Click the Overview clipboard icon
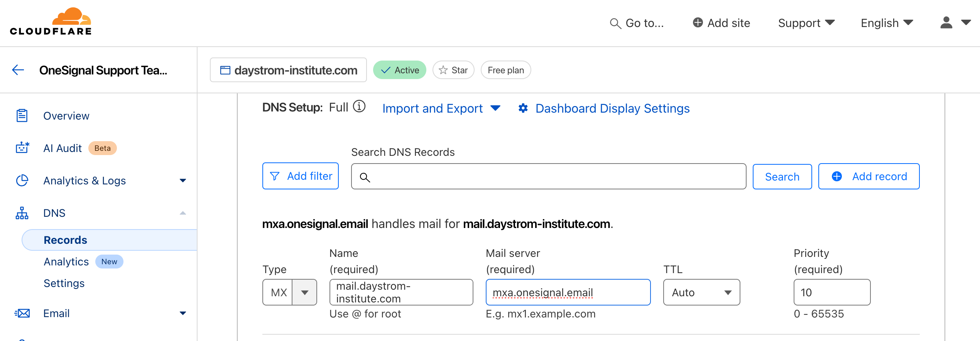Viewport: 980px width, 341px height. pos(22,116)
